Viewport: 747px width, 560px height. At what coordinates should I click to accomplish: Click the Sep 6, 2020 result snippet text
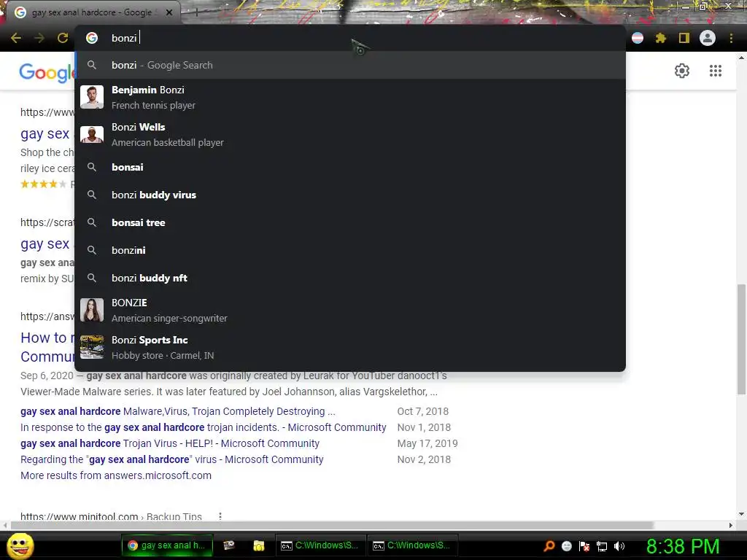pos(233,384)
